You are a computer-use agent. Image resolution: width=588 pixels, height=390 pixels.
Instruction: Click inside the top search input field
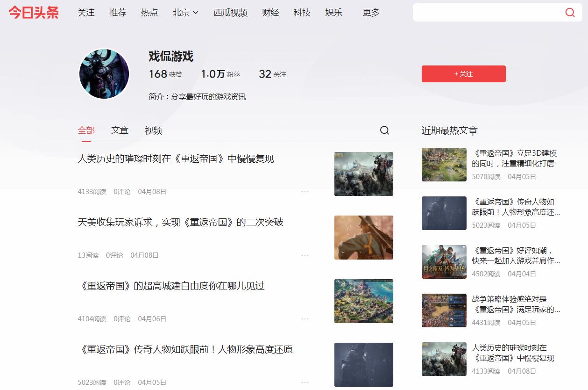488,12
